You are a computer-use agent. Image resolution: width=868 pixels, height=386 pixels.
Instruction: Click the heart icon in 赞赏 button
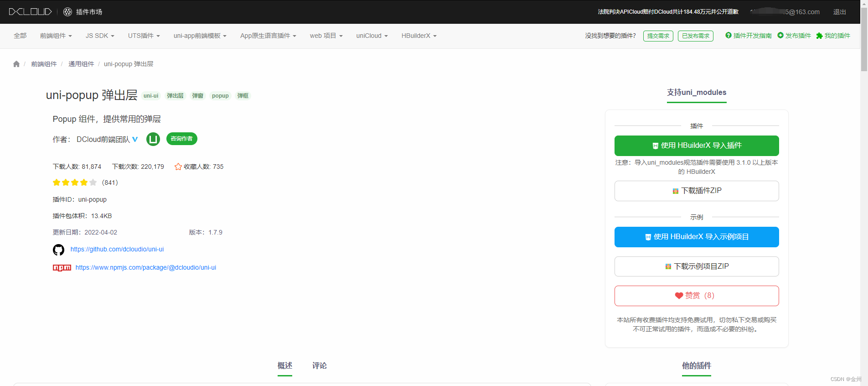coord(679,296)
